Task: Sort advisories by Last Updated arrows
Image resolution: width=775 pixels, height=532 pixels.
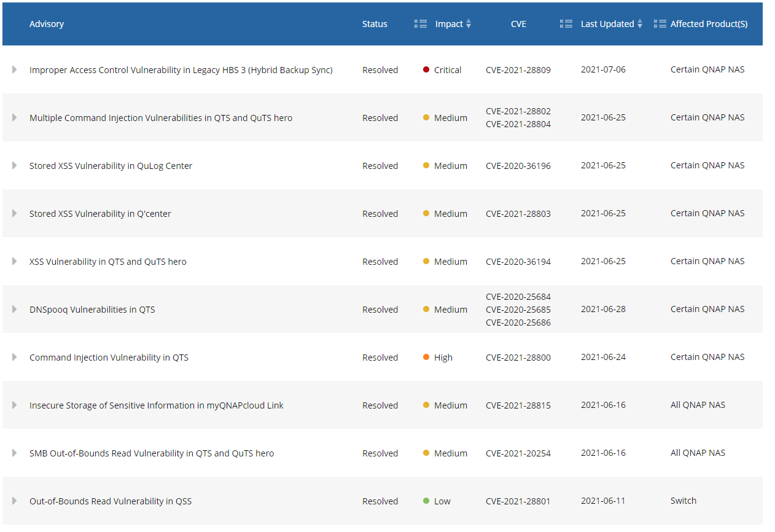Action: [x=640, y=24]
